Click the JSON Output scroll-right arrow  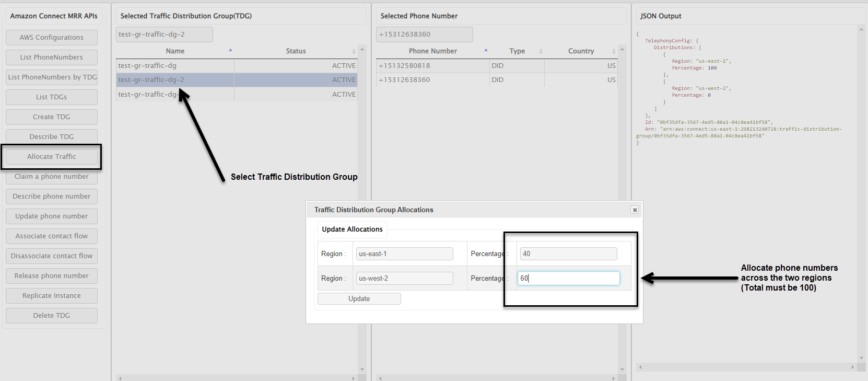(853, 367)
